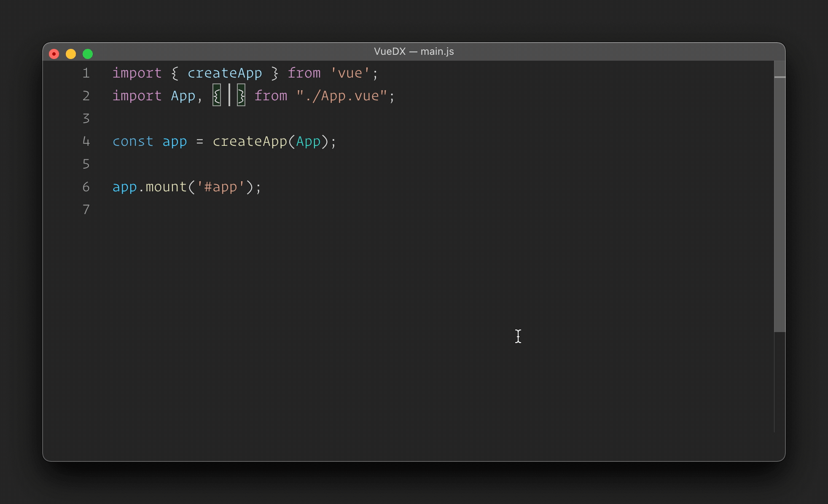828x504 pixels.
Task: Click the empty scrollbar track below the thumb
Action: 780,381
